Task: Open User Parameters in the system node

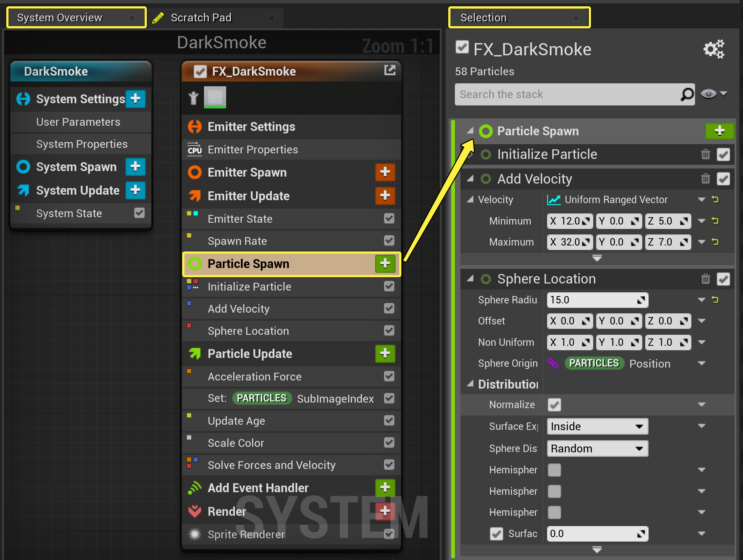Action: (78, 122)
